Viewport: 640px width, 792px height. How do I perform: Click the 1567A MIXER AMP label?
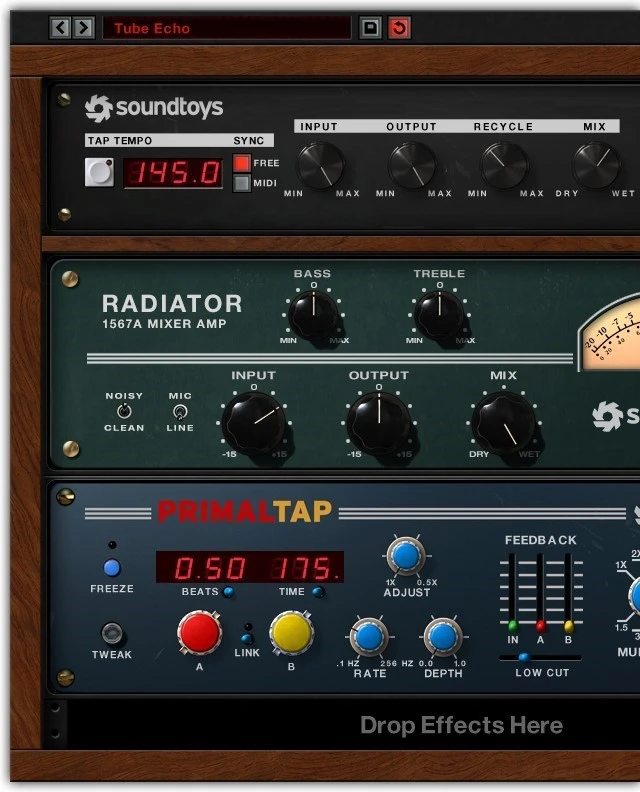coord(164,324)
